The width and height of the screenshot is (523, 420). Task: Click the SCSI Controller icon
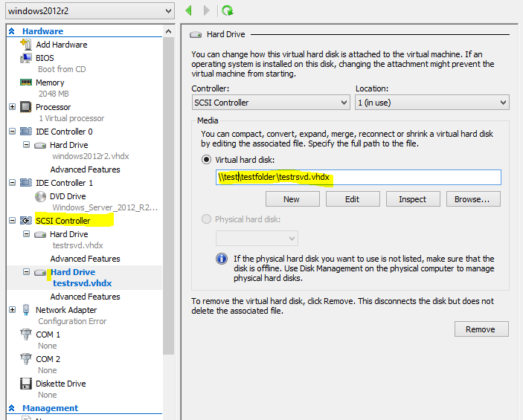(26, 220)
